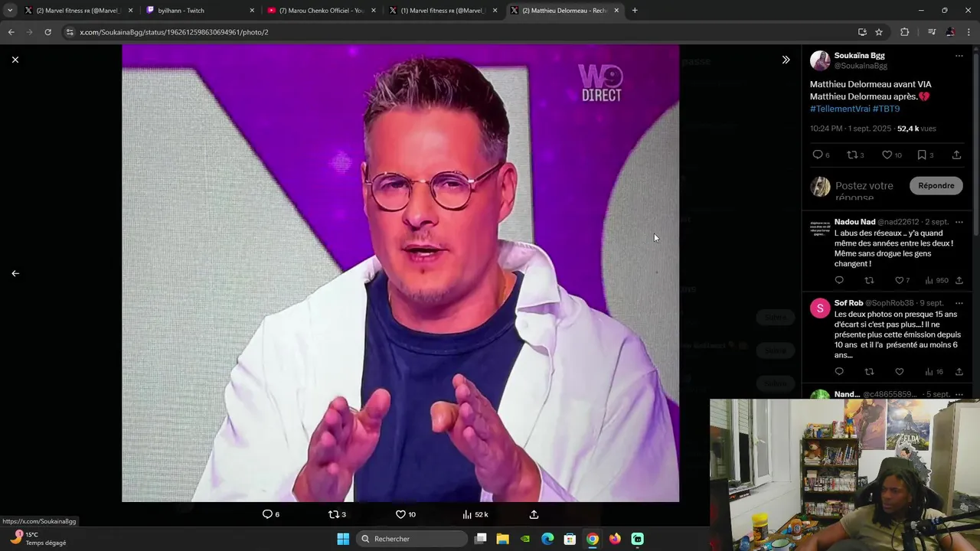980x551 pixels.
Task: Repost Sof Rob's comment
Action: click(x=869, y=372)
